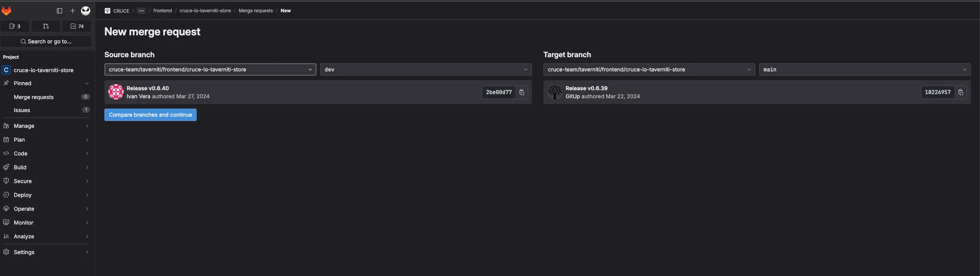980x276 pixels.
Task: Click the Monitor screen icon
Action: pyautogui.click(x=6, y=222)
